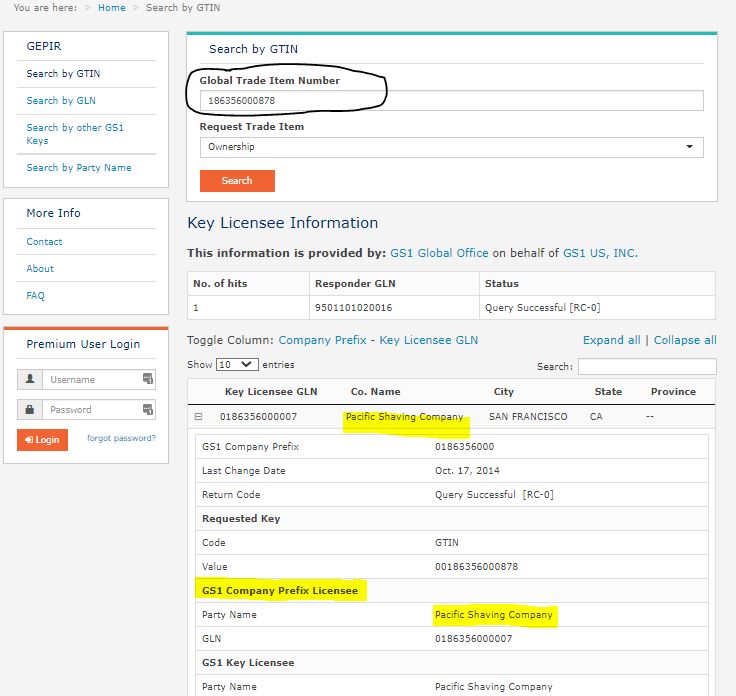Viewport: 736px width, 696px height.
Task: Sort by State column header
Action: click(608, 391)
